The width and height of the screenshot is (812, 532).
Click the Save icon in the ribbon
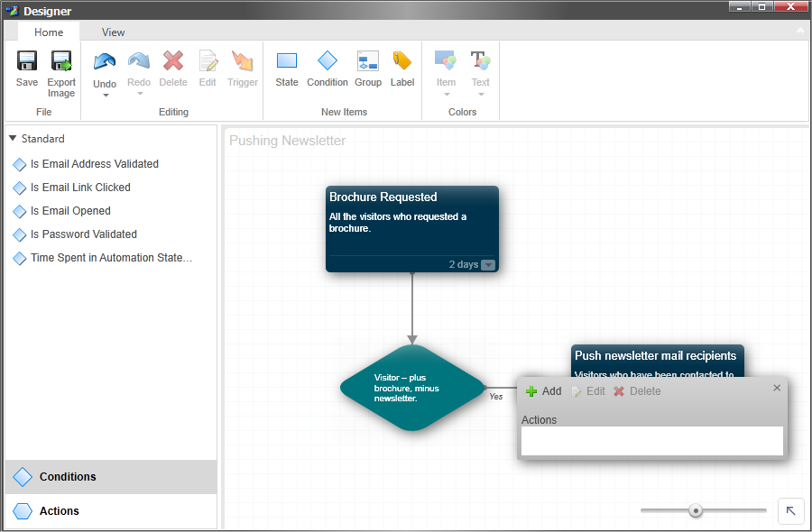pos(27,61)
